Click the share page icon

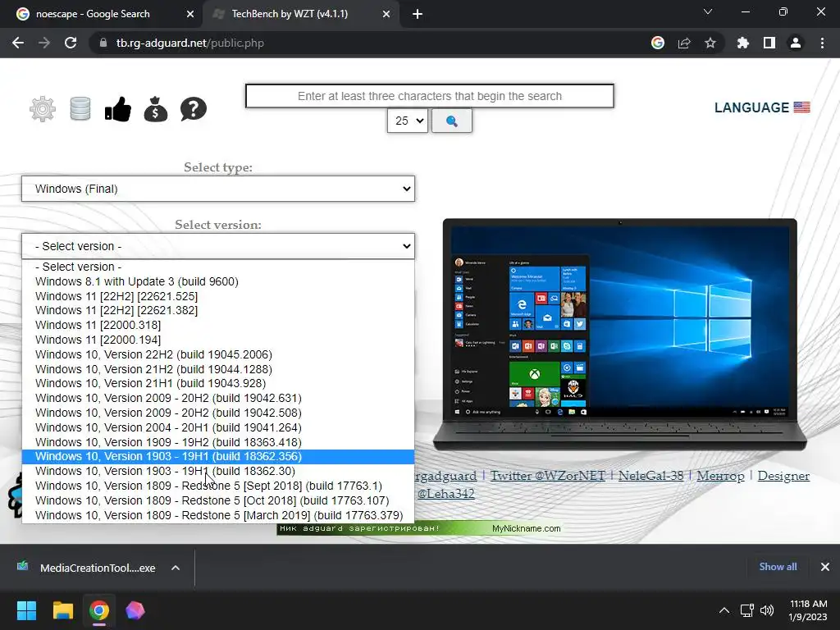pyautogui.click(x=684, y=43)
